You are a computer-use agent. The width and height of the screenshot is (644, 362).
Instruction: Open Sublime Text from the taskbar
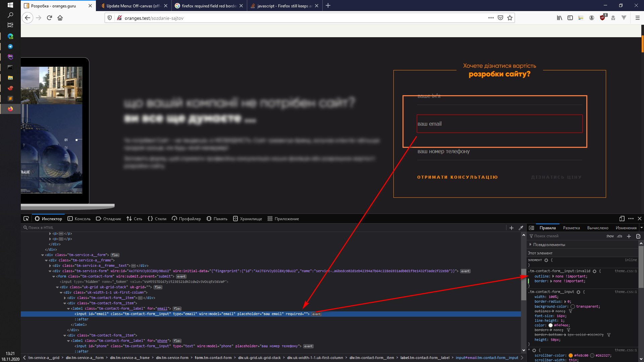tap(10, 99)
